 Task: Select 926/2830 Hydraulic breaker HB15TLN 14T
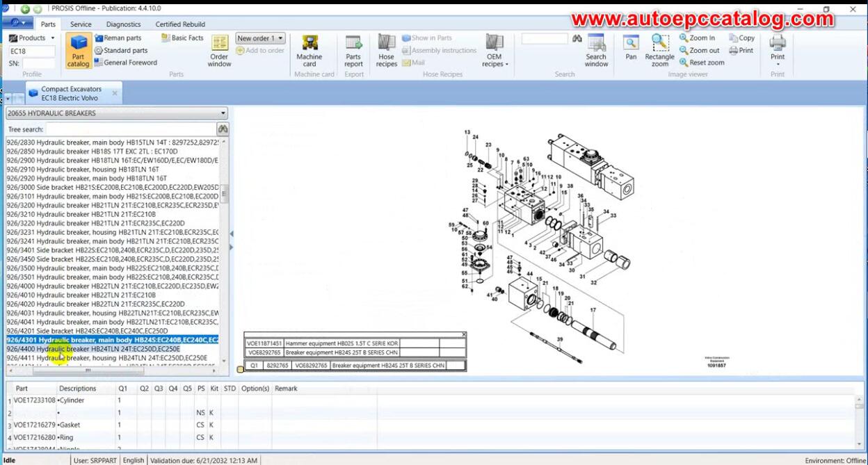click(113, 142)
